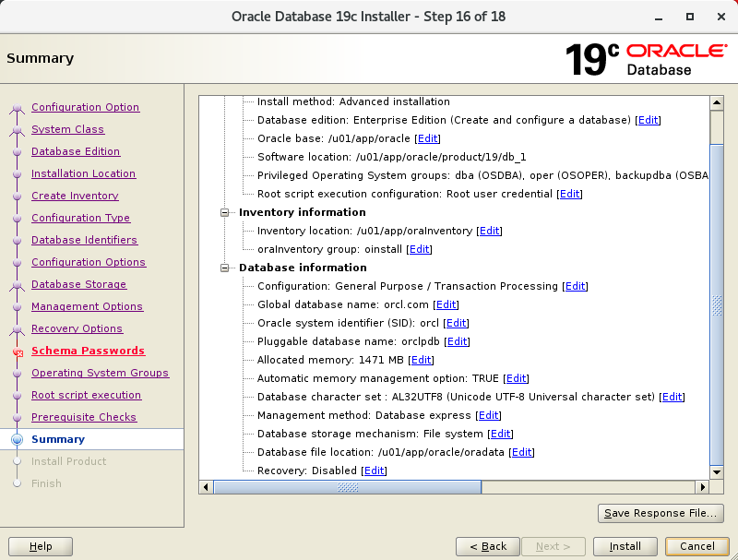Select the Privileged Operating System groups row
This screenshot has width=738, height=560.
(482, 175)
